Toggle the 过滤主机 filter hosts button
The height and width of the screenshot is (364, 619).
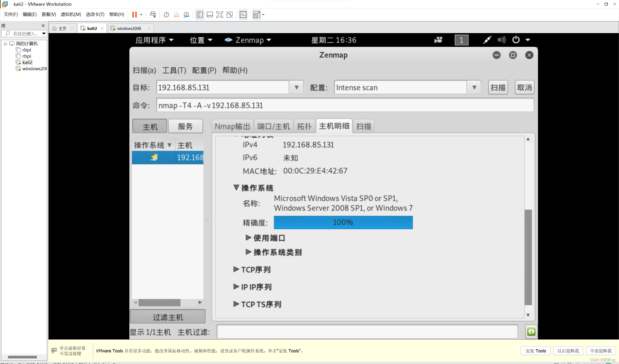point(168,317)
